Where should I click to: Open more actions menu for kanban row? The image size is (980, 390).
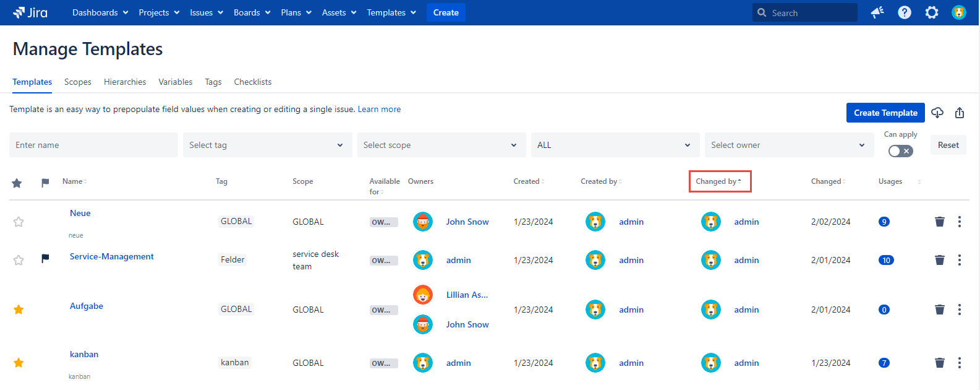960,363
